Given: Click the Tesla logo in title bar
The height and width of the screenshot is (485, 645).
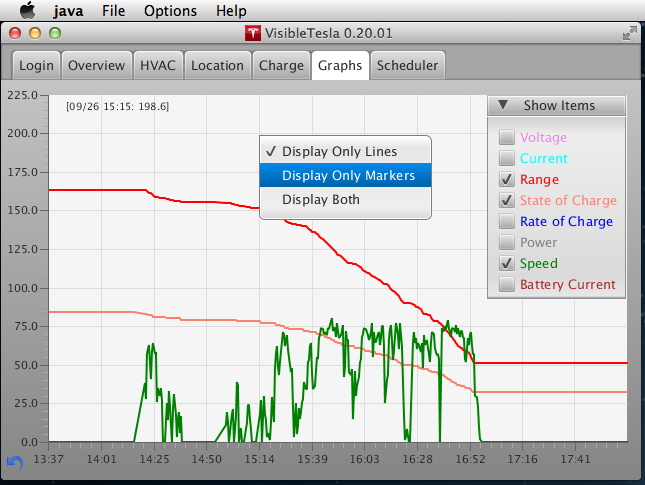Looking at the screenshot, I should 253,33.
